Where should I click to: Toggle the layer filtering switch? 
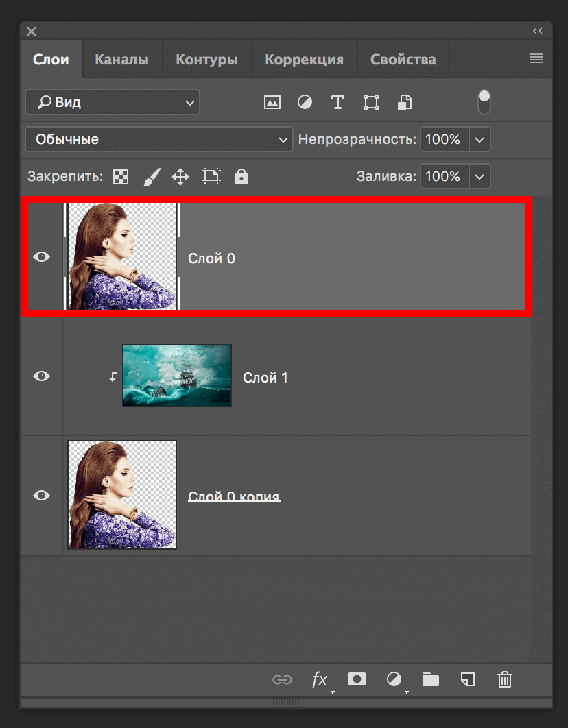coord(484,101)
